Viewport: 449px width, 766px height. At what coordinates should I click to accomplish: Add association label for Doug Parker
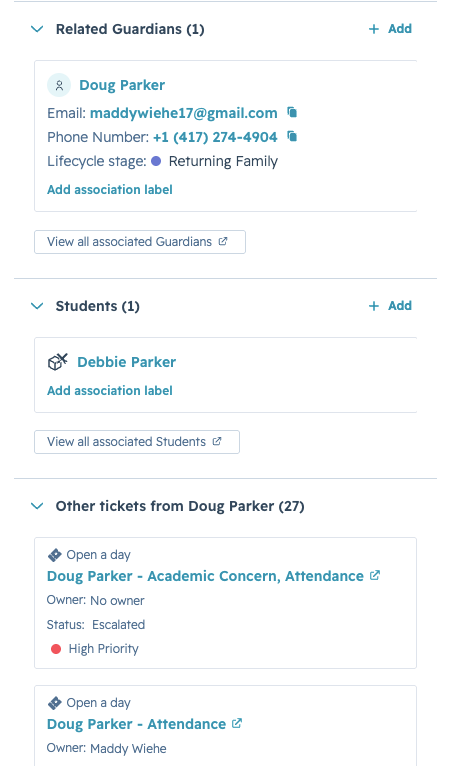pos(110,190)
